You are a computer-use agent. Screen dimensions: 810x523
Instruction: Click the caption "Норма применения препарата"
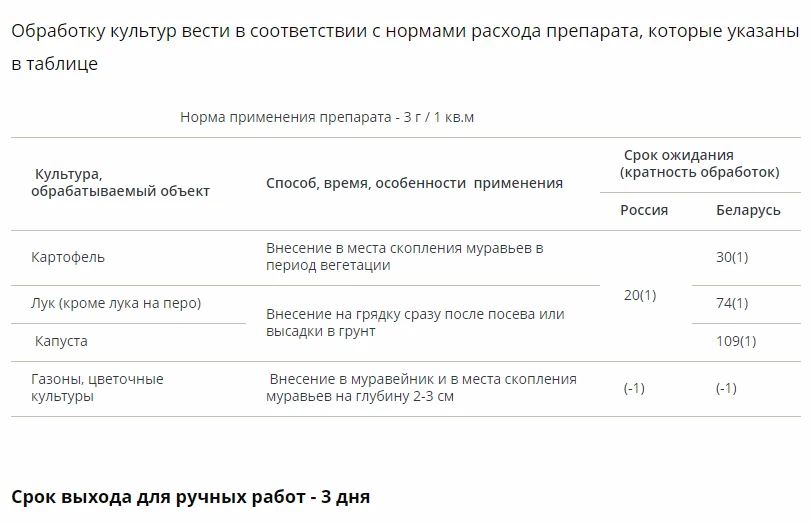click(327, 117)
